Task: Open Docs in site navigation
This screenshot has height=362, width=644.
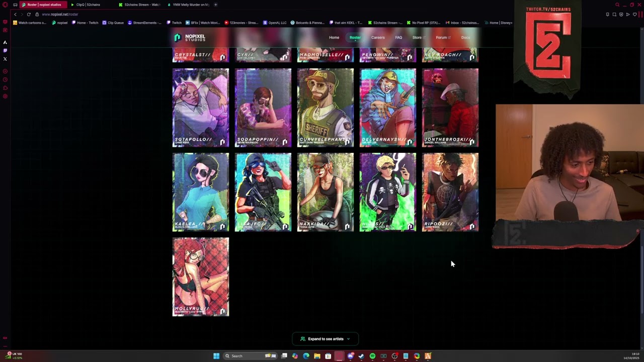Action: click(465, 38)
